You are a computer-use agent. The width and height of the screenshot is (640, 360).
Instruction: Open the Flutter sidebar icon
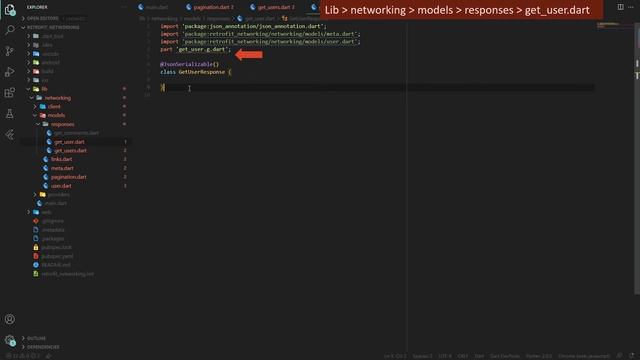click(x=9, y=135)
